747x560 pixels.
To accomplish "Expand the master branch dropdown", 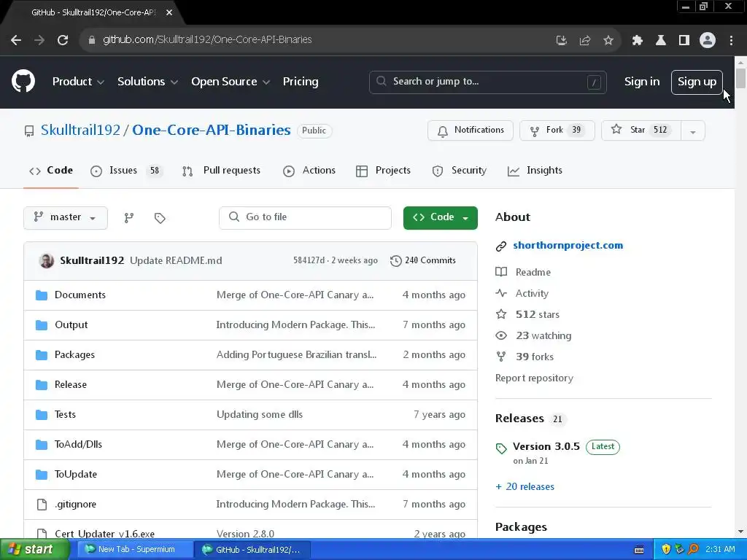I will (x=65, y=217).
